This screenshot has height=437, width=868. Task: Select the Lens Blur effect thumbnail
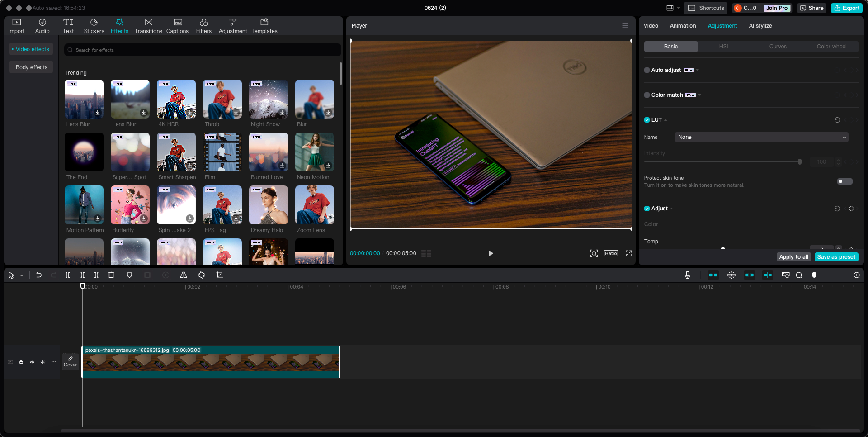84,99
